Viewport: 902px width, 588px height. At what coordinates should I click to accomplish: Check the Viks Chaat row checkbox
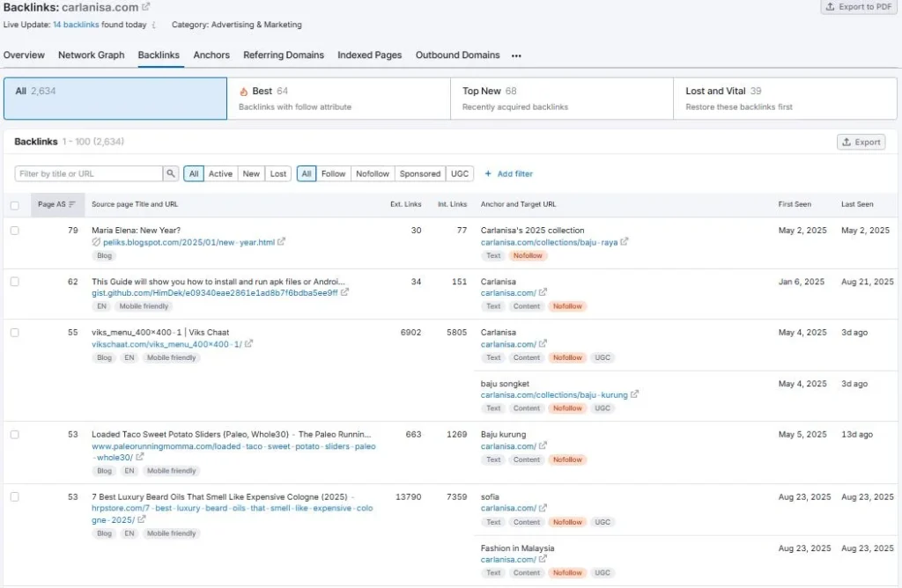click(14, 333)
